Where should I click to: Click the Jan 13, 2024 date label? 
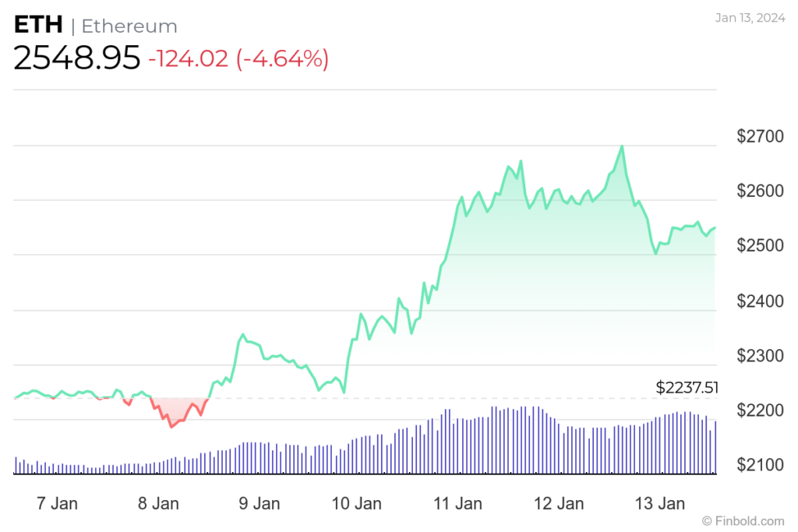(x=750, y=18)
